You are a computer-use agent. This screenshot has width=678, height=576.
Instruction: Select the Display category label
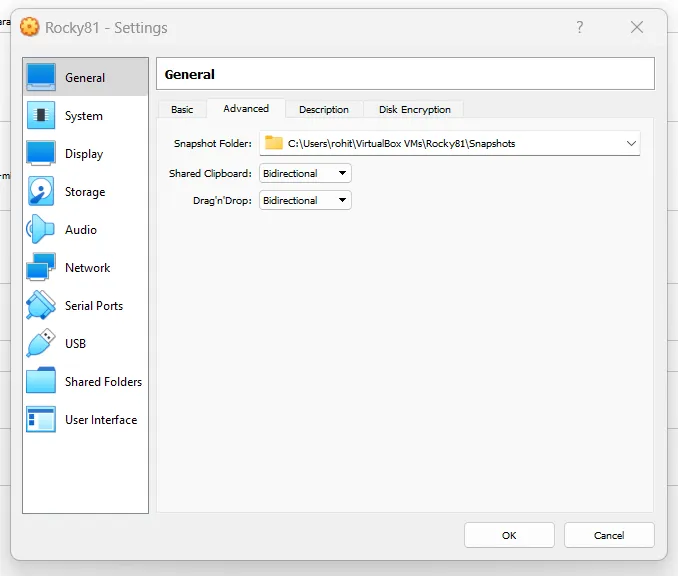tap(84, 154)
